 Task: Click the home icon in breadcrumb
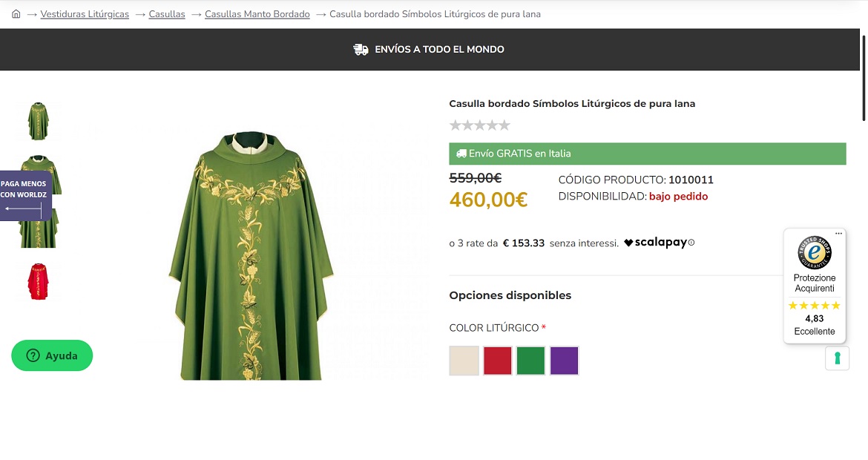[16, 14]
